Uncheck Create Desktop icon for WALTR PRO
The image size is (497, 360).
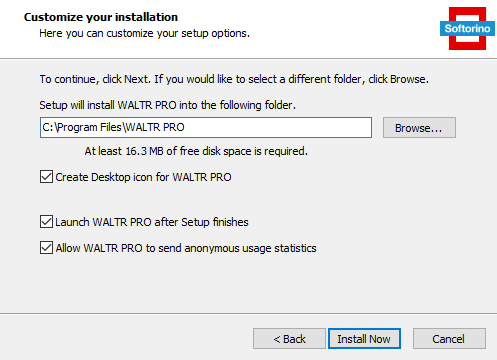(x=46, y=177)
